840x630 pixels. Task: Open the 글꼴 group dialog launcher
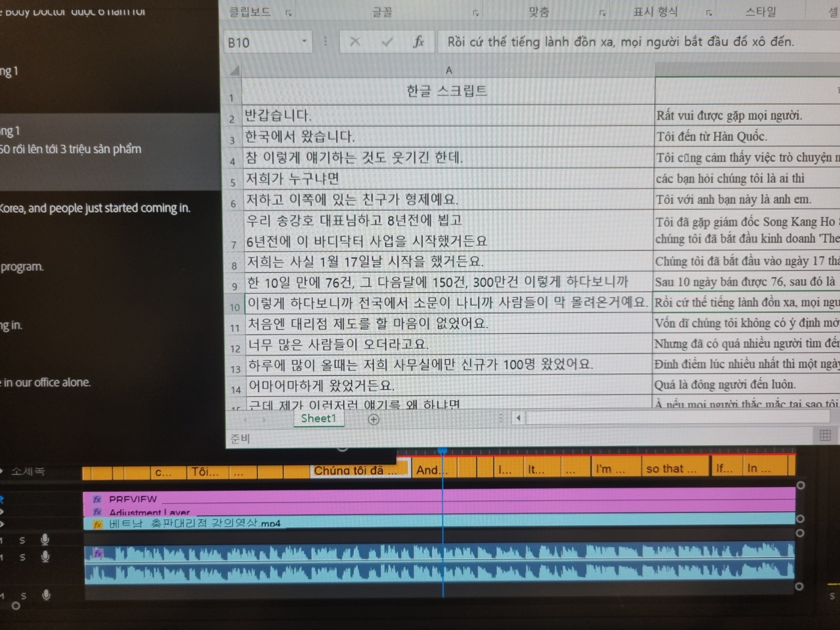(475, 13)
